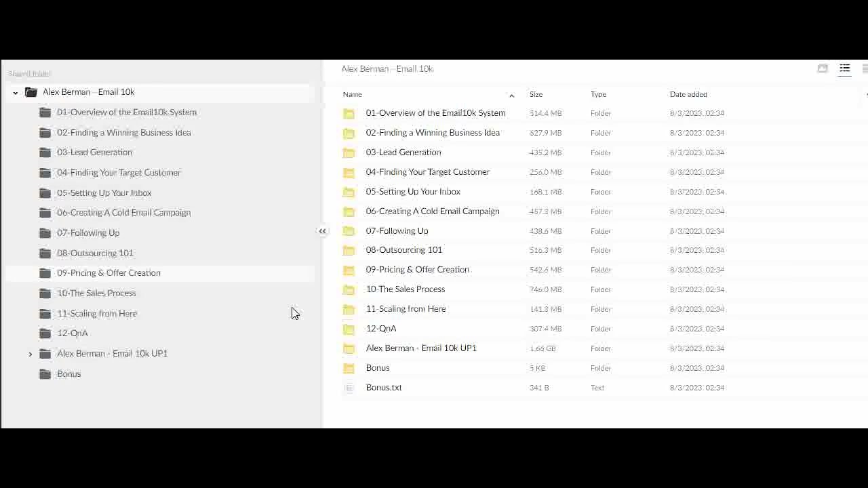Click sidebar folder icon for 02-Finding a Winning Business Idea
Viewport: 868px width, 488px height.
(x=45, y=133)
